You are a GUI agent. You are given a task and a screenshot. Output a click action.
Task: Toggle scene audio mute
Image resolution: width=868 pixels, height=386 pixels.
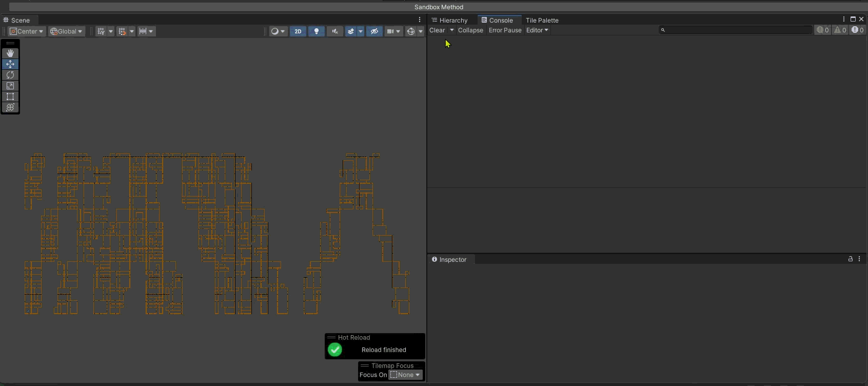click(335, 31)
